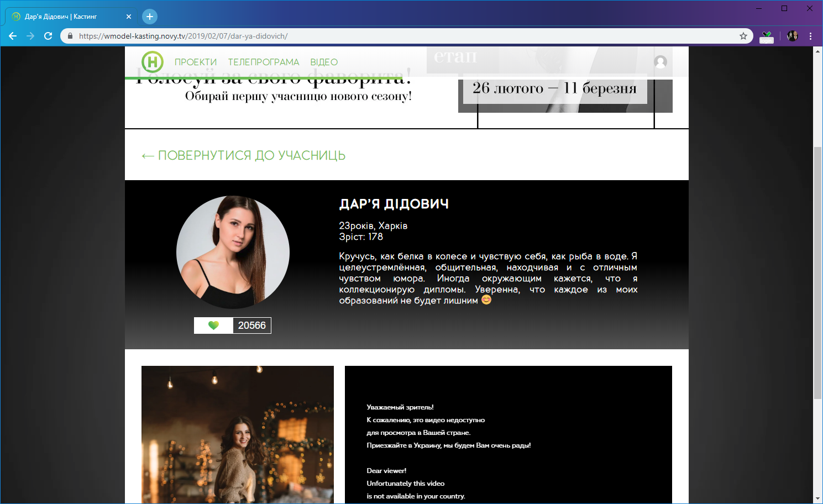The height and width of the screenshot is (504, 823).
Task: Click the site user account icon
Action: coord(661,62)
